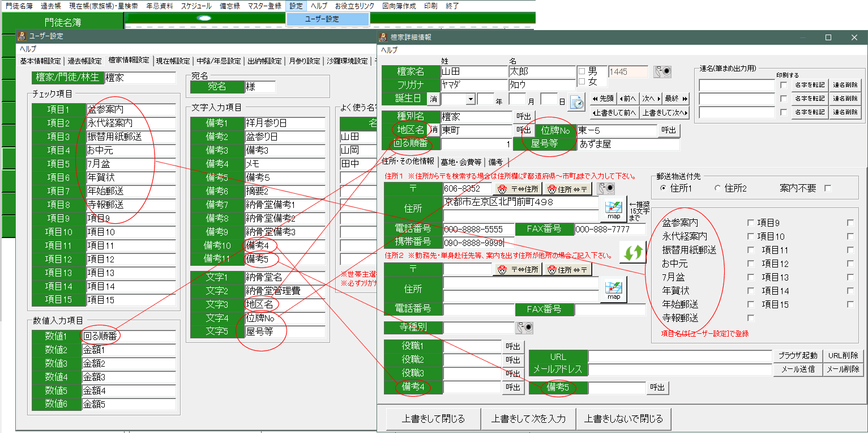Go to previous record with 前へ button
Screen dimensions: 868x433
627,98
